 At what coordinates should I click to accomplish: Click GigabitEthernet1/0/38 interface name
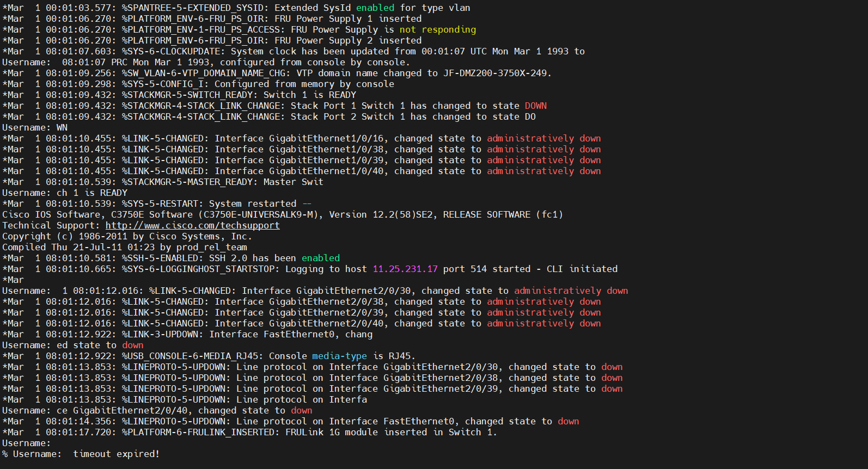pos(326,149)
